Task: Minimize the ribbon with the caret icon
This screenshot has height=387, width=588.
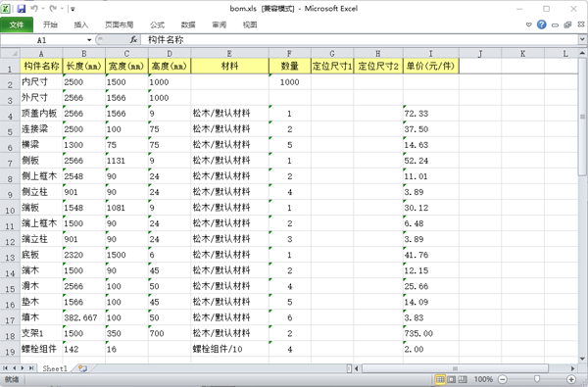Action: [x=529, y=24]
